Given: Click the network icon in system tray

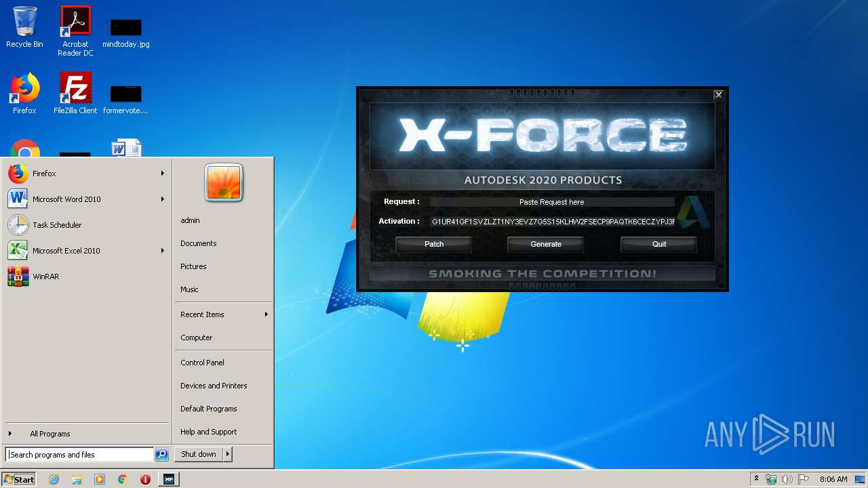Looking at the screenshot, I should (x=771, y=479).
